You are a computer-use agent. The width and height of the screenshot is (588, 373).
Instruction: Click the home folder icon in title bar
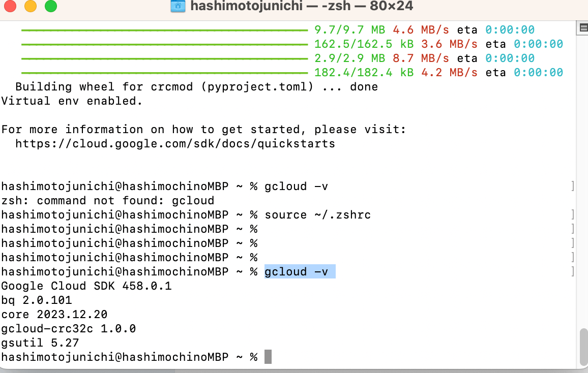tap(178, 6)
